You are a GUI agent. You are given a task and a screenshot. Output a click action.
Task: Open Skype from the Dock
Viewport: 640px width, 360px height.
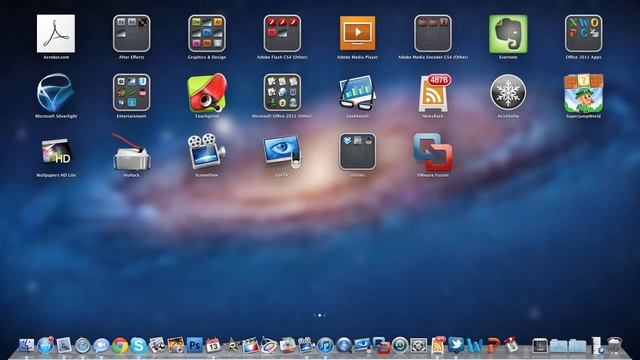coord(138,345)
